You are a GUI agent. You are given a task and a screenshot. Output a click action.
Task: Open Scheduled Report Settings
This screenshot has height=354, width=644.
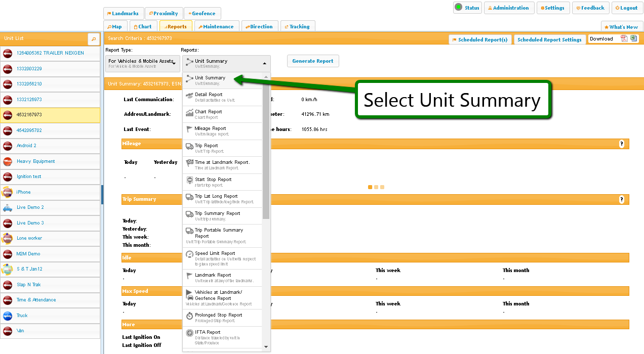pyautogui.click(x=549, y=40)
